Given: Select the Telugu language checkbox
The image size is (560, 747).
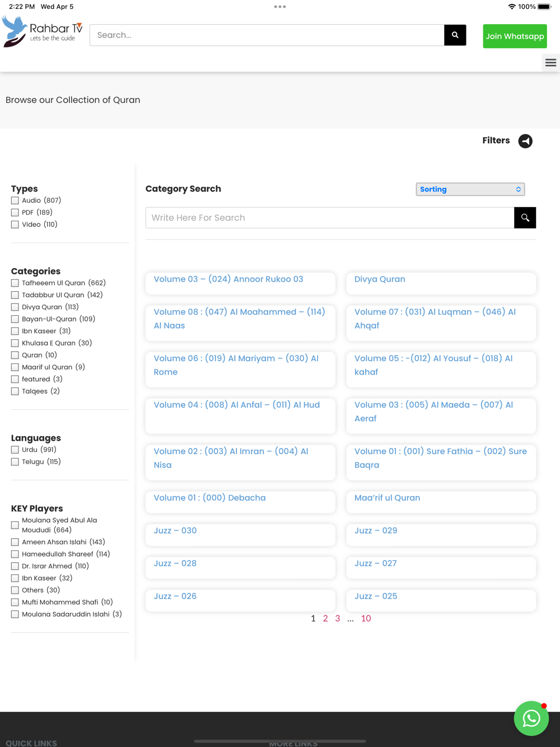Looking at the screenshot, I should click(x=15, y=462).
